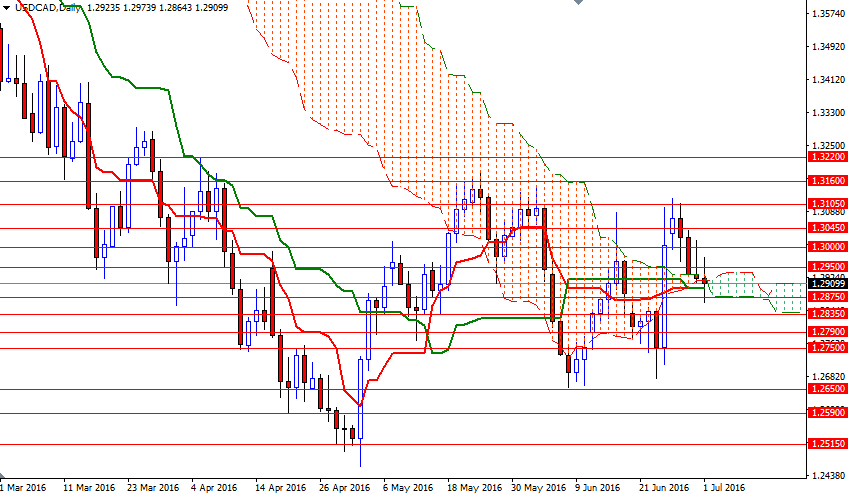Click the 26 Apr 2016 date on time axis
The width and height of the screenshot is (848, 496).
[x=343, y=488]
